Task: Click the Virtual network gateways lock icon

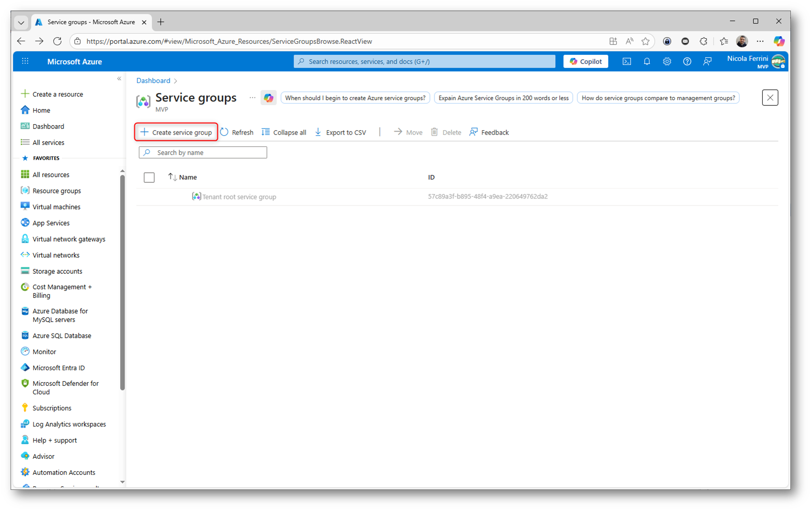Action: tap(25, 239)
